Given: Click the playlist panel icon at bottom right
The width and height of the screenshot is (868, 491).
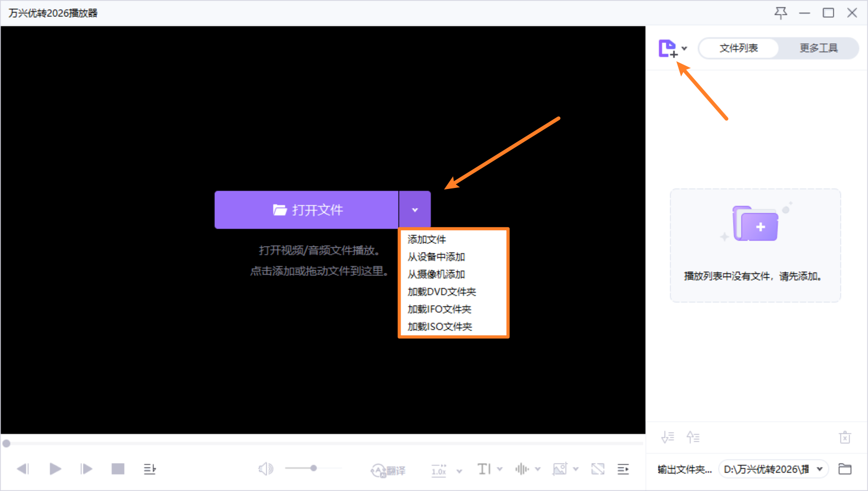Looking at the screenshot, I should point(623,469).
